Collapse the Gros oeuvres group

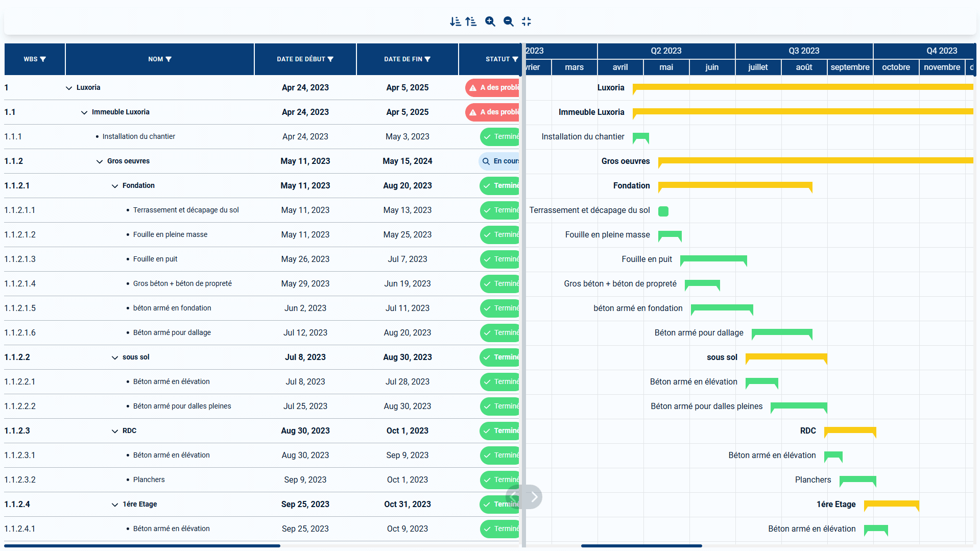[100, 161]
